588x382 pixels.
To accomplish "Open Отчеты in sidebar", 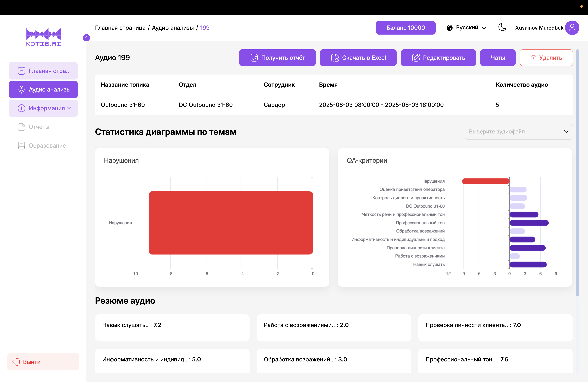I will (x=43, y=127).
